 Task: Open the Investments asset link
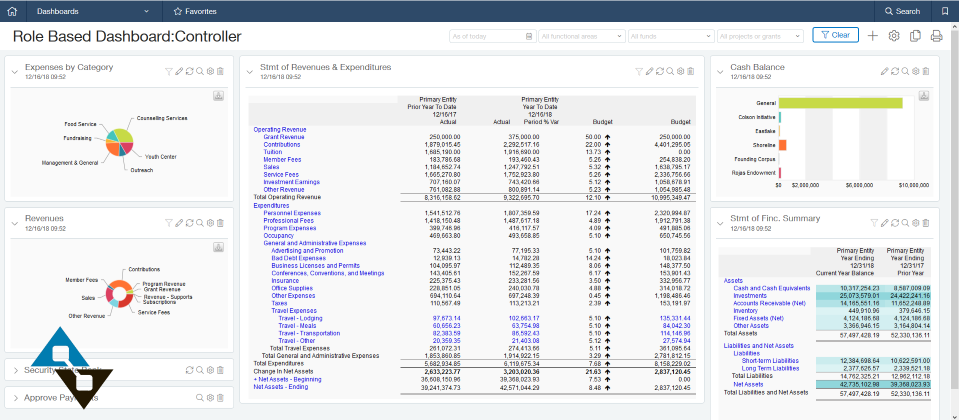750,295
